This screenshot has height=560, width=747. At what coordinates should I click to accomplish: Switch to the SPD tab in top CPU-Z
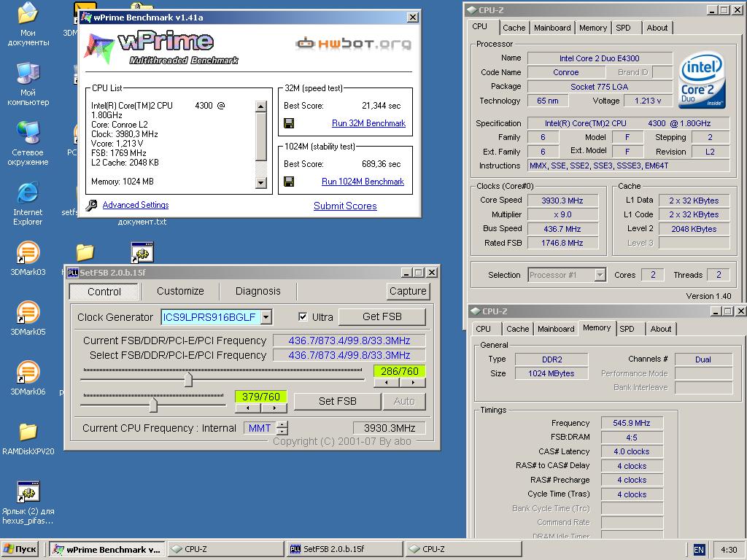coord(623,28)
